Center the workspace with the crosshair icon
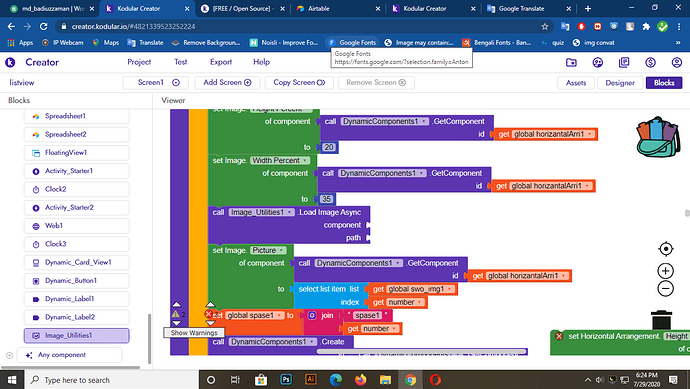Screen dimensions: 690x389 click(666, 249)
